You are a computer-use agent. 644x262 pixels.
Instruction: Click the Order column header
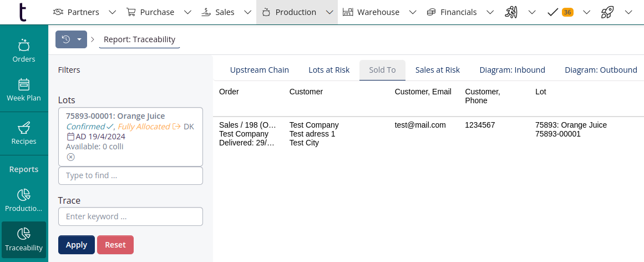pyautogui.click(x=229, y=92)
